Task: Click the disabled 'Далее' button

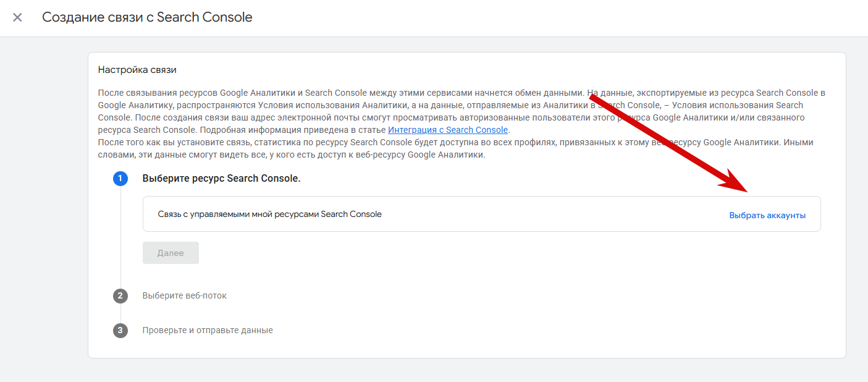Action: click(171, 253)
